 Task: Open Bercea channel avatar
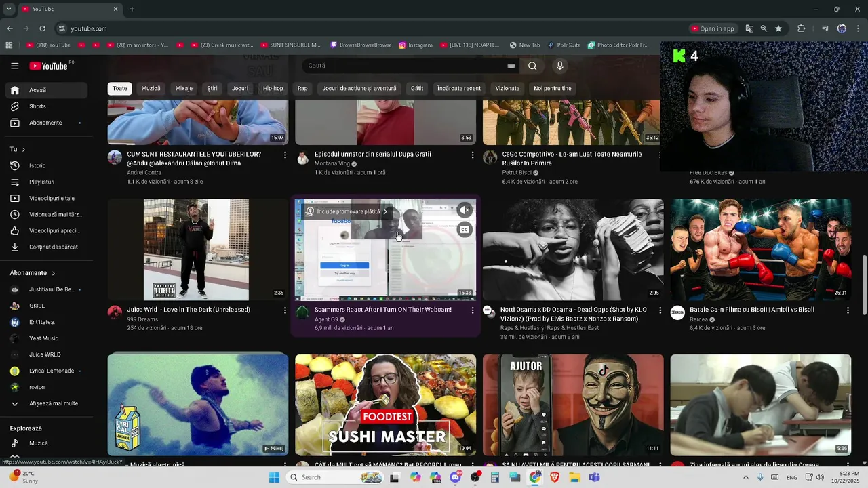(x=677, y=312)
